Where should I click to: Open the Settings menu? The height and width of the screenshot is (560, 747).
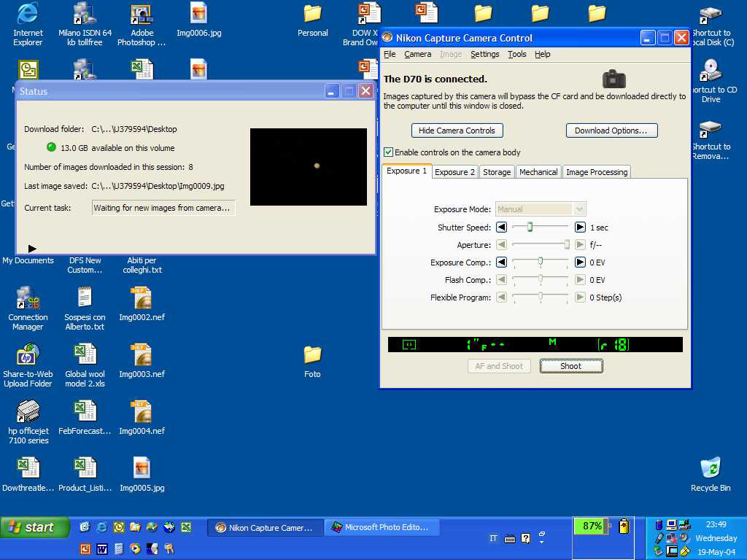pos(485,54)
